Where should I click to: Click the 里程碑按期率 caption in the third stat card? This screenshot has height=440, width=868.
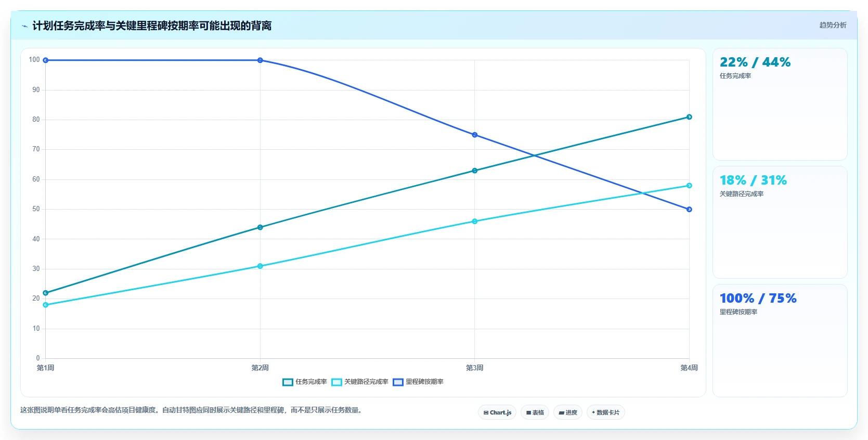(x=739, y=312)
